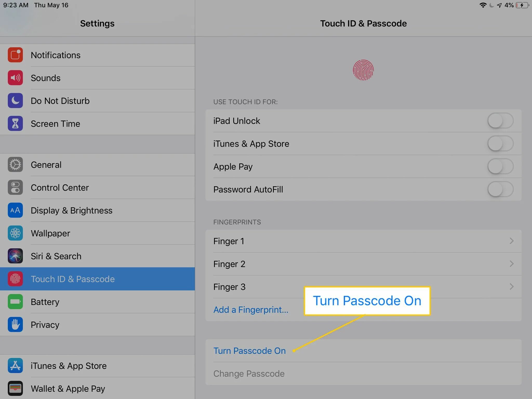Tap the Finger 3 disclosure arrow
The height and width of the screenshot is (399, 532).
click(511, 287)
